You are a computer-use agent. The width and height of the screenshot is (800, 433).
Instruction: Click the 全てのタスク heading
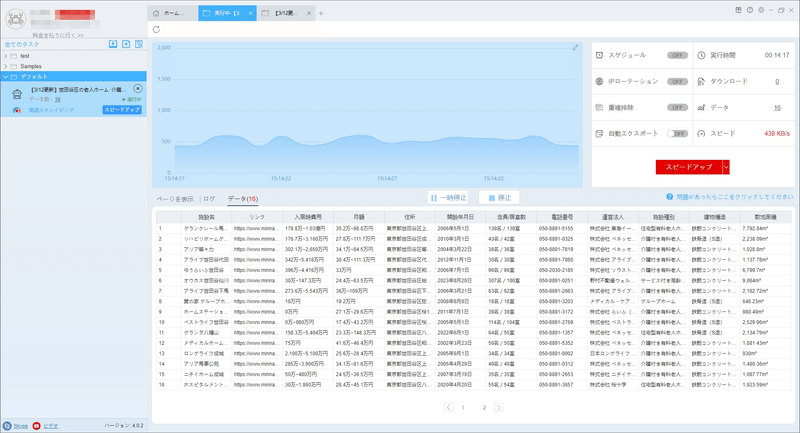click(22, 44)
